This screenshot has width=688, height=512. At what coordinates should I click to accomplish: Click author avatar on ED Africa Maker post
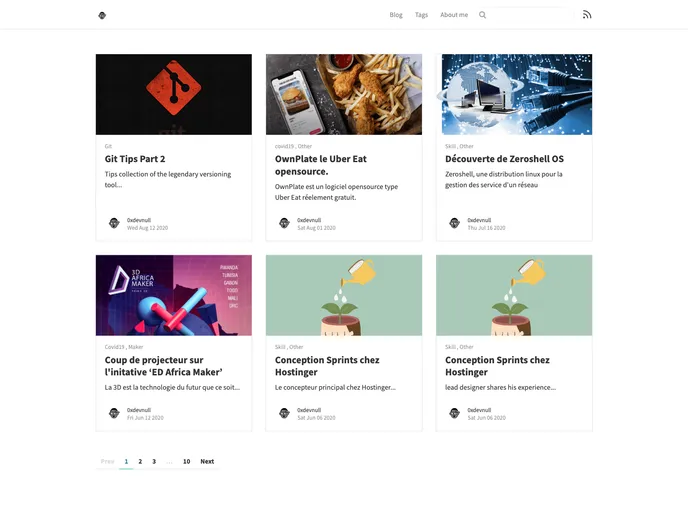114,413
